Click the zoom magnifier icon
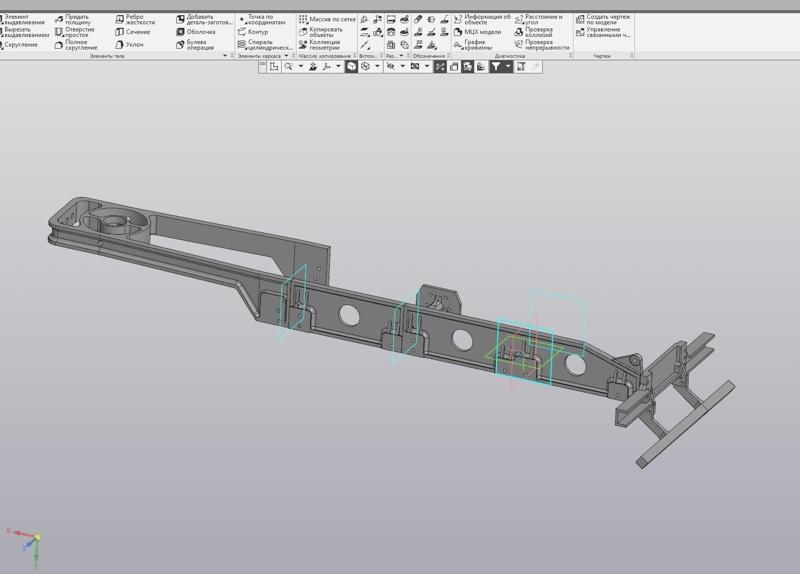Screen dimensions: 800x574 point(289,67)
